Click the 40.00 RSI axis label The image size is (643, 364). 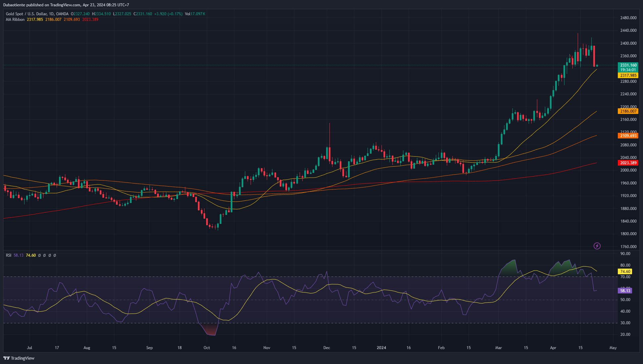click(625, 311)
